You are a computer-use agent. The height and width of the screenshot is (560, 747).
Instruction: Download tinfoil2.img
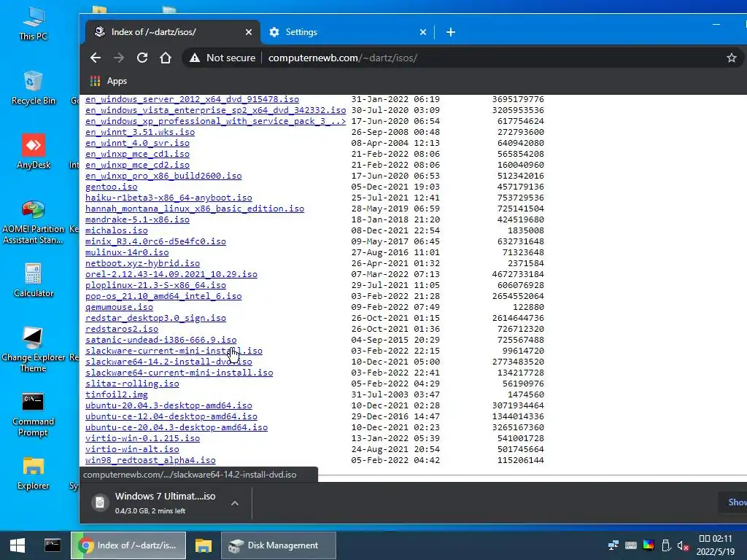pos(117,394)
